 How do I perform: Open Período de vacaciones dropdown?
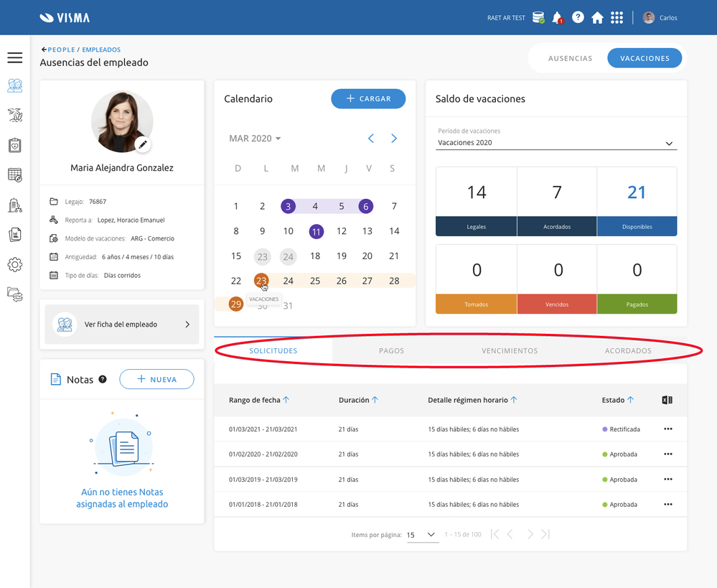coord(556,143)
